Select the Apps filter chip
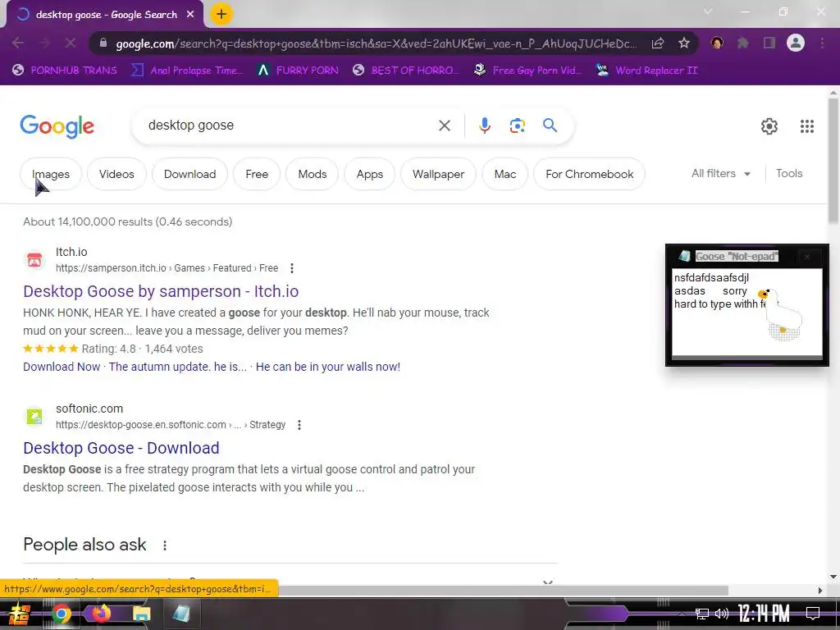The width and height of the screenshot is (840, 630). (x=370, y=174)
